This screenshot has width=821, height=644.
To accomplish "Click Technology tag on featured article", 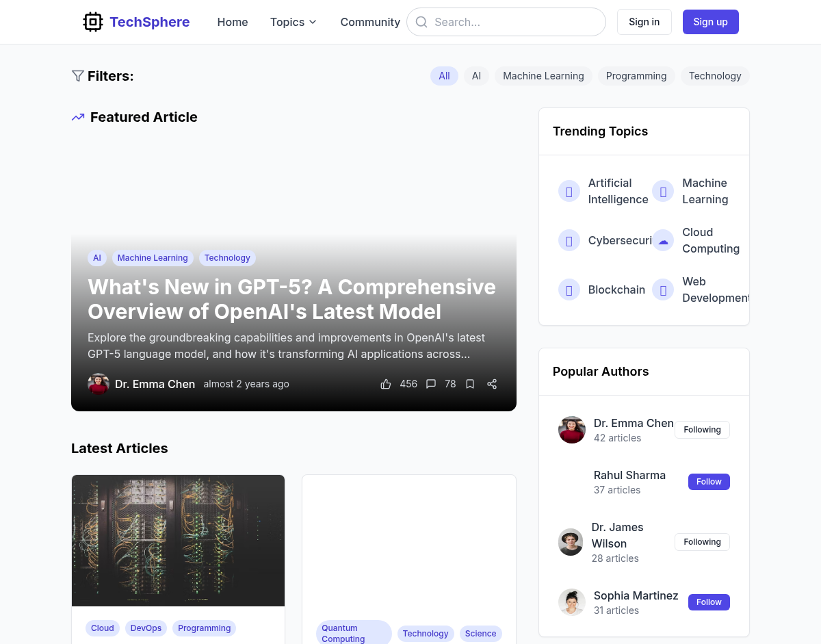I will click(x=227, y=258).
